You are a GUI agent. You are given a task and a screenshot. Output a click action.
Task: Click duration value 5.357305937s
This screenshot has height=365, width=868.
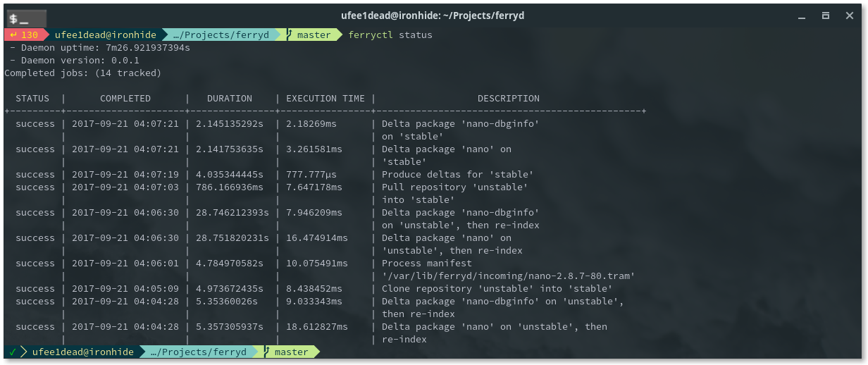(x=230, y=326)
